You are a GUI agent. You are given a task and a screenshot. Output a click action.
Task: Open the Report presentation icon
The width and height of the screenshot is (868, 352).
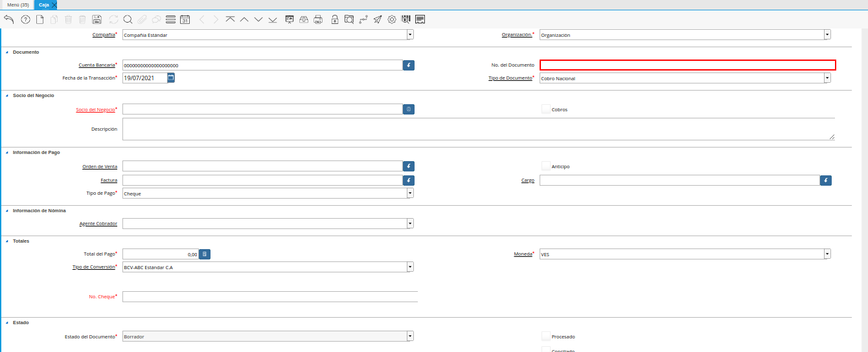point(290,19)
